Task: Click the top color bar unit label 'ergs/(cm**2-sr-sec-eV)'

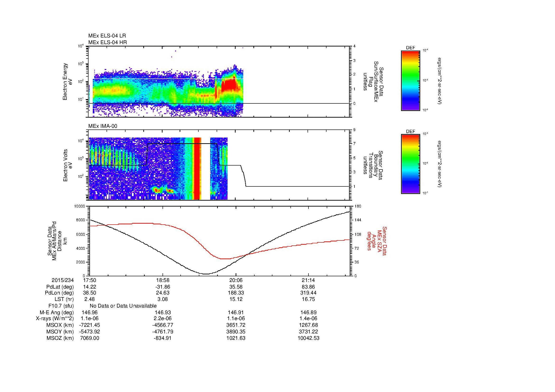Action: click(x=440, y=81)
